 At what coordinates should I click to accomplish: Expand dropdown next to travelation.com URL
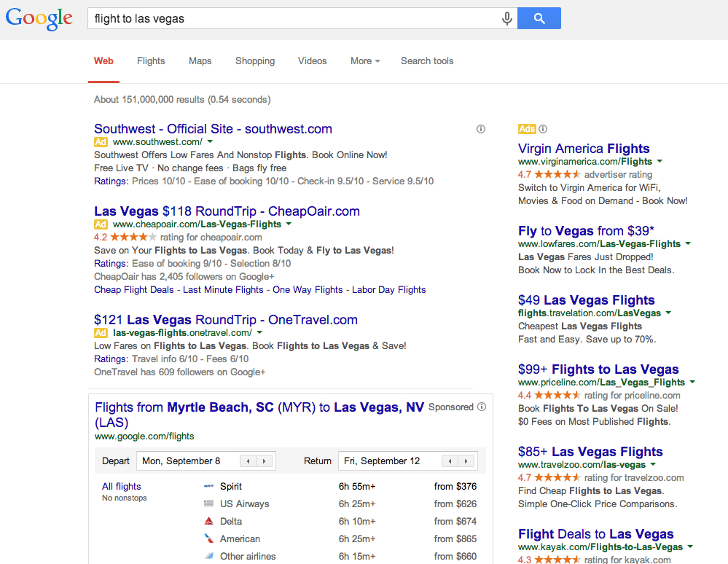[x=668, y=313]
